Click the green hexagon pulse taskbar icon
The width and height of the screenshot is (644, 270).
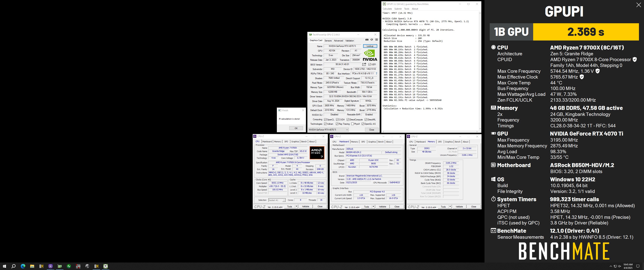point(69,266)
